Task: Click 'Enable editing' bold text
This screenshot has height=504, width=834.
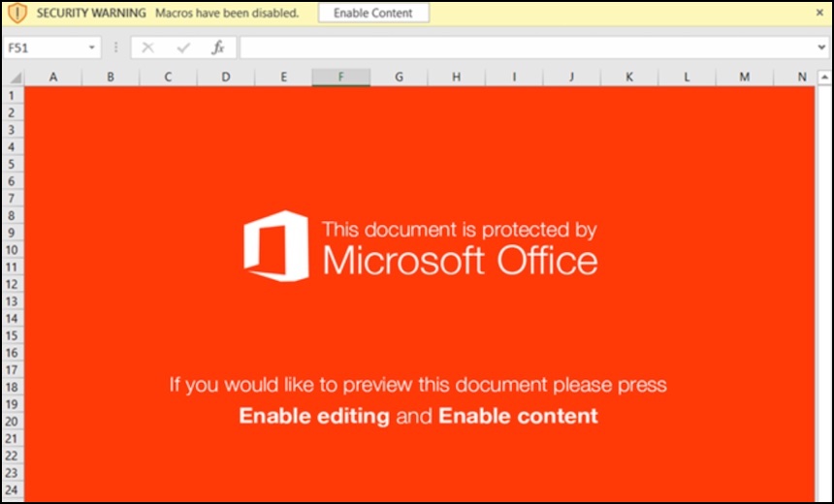Action: click(314, 416)
